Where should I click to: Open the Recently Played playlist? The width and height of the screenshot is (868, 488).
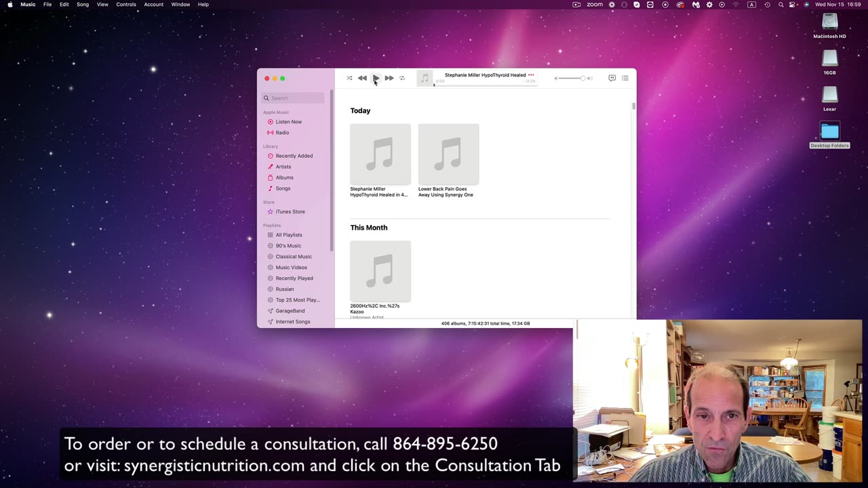click(x=294, y=279)
